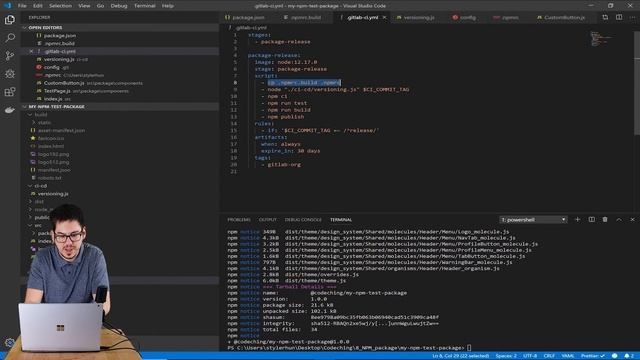The image size is (640, 360).
Task: Click the VS Code logo in title bar
Action: 7,6
